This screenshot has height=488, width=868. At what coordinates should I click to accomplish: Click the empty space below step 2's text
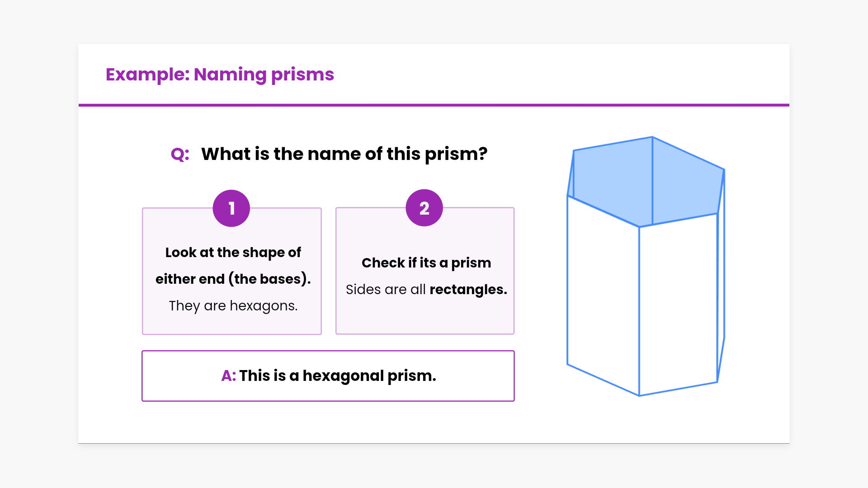(425, 316)
